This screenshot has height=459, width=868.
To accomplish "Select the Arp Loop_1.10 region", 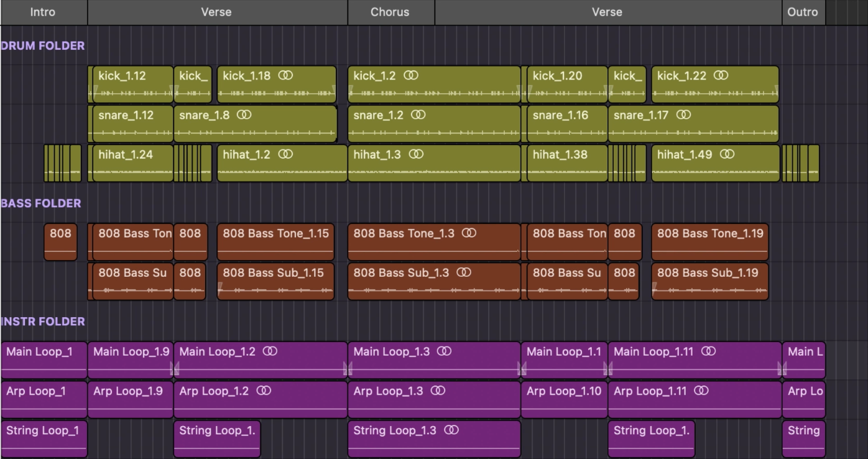I will (564, 399).
